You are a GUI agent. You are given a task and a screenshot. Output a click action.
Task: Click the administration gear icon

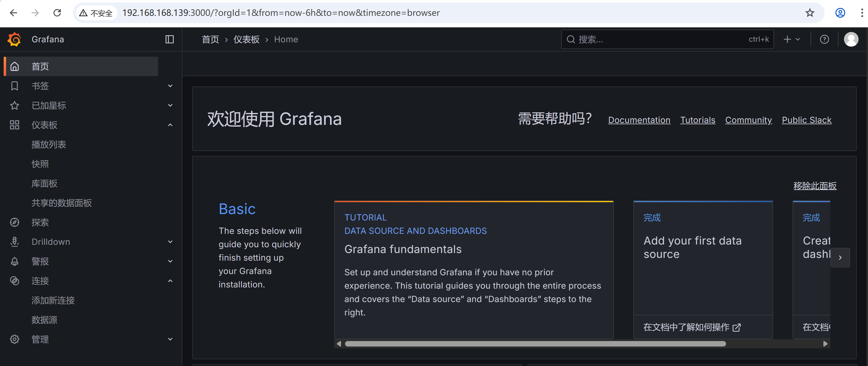click(x=15, y=339)
